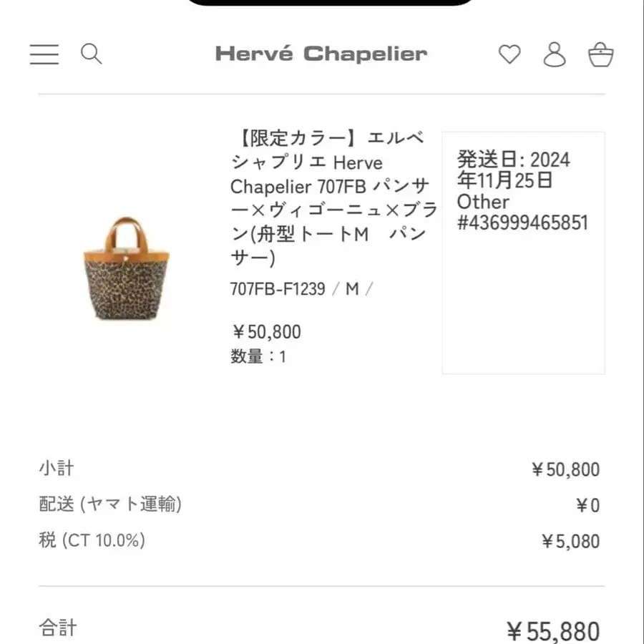
Task: Open the hamburger navigation menu
Action: pos(44,54)
